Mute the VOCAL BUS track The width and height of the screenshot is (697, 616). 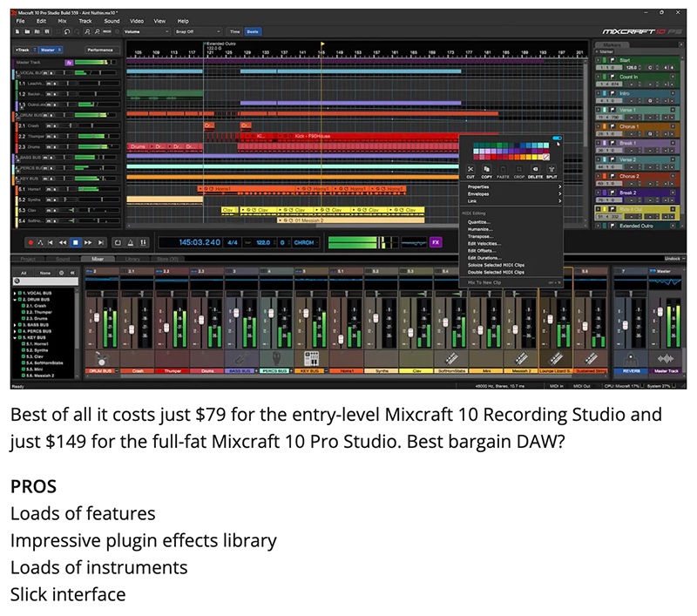click(46, 73)
